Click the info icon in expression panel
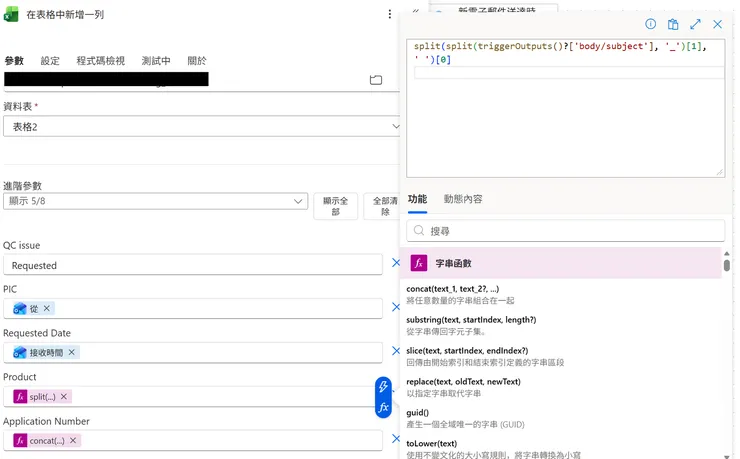The width and height of the screenshot is (740, 459). click(650, 24)
